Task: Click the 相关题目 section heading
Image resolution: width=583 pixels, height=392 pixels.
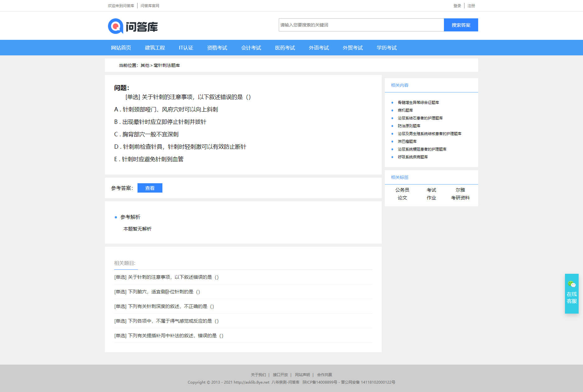Action: [x=125, y=263]
